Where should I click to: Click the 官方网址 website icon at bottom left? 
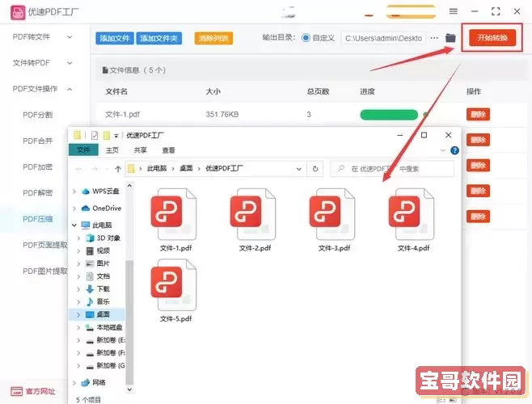point(17,391)
